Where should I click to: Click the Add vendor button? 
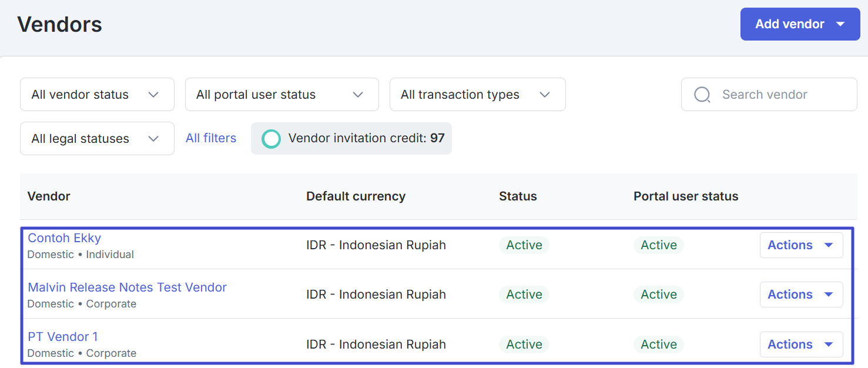[x=800, y=24]
